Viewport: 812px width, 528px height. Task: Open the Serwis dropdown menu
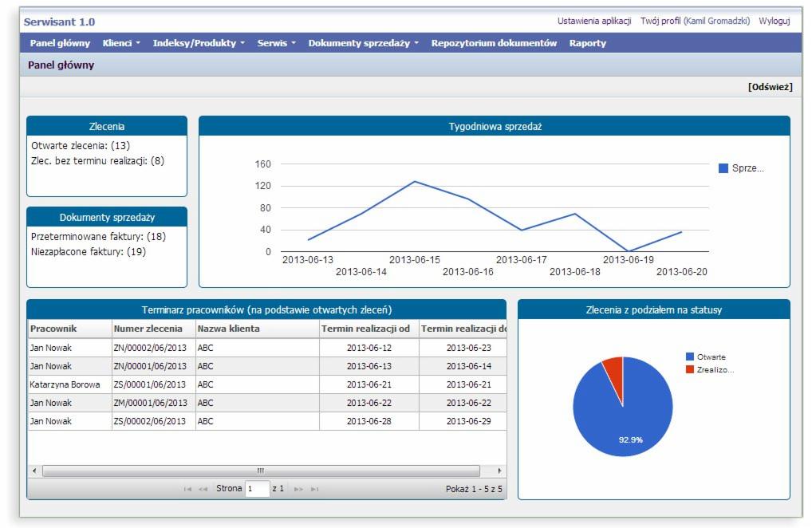tap(276, 43)
